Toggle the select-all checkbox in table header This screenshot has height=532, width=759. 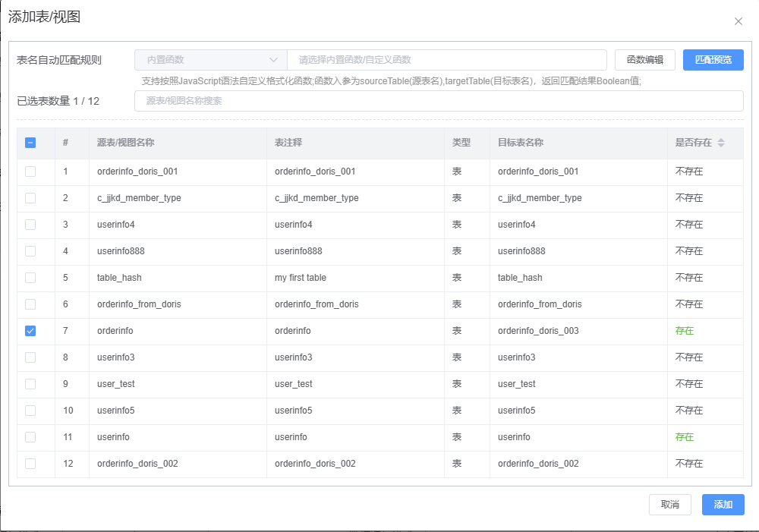31,143
